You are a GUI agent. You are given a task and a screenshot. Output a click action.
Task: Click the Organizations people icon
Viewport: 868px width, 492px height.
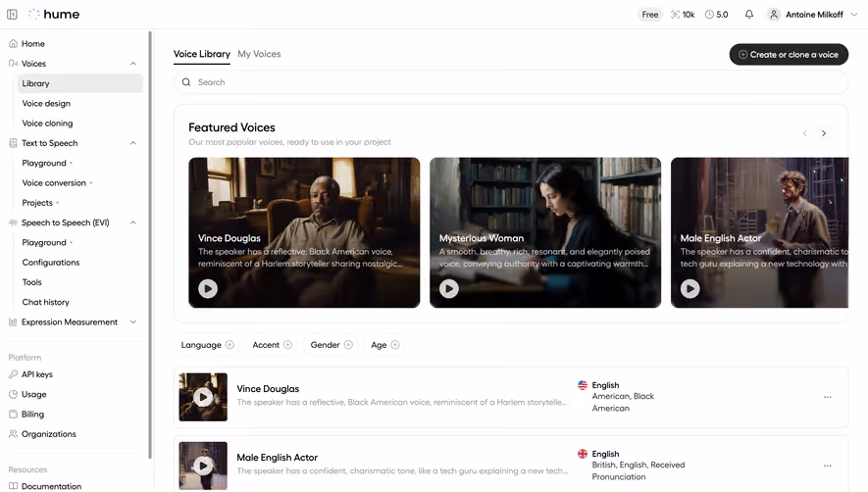click(x=13, y=434)
